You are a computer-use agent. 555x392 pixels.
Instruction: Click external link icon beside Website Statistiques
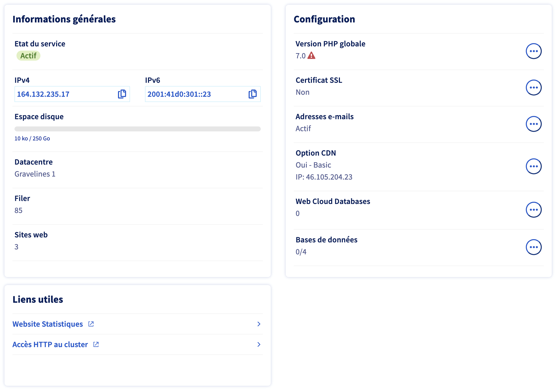tap(91, 324)
